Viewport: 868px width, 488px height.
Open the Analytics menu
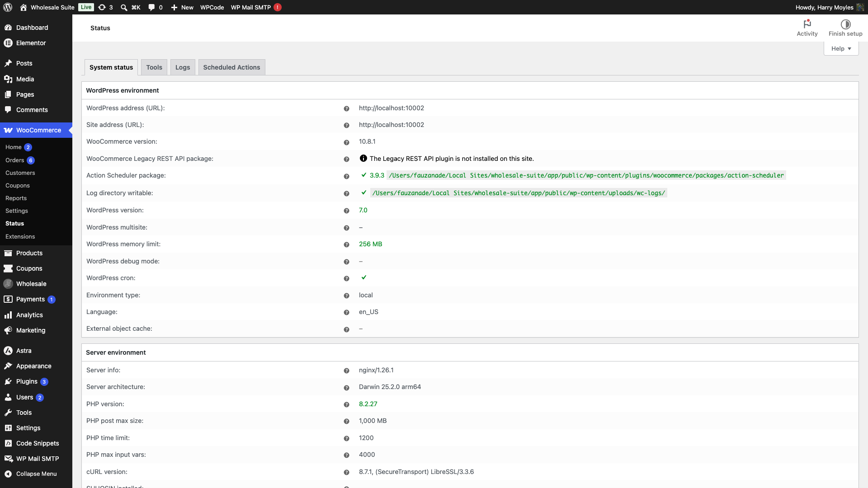click(36, 315)
